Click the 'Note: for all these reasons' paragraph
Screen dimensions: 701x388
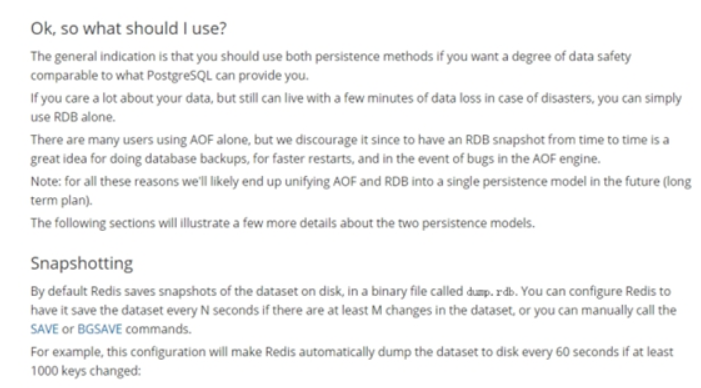(360, 191)
